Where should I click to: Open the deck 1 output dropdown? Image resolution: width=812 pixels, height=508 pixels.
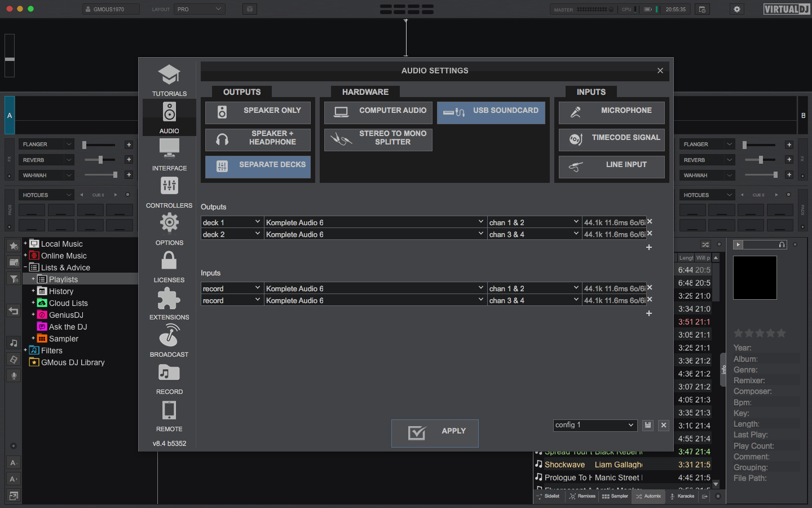(231, 222)
